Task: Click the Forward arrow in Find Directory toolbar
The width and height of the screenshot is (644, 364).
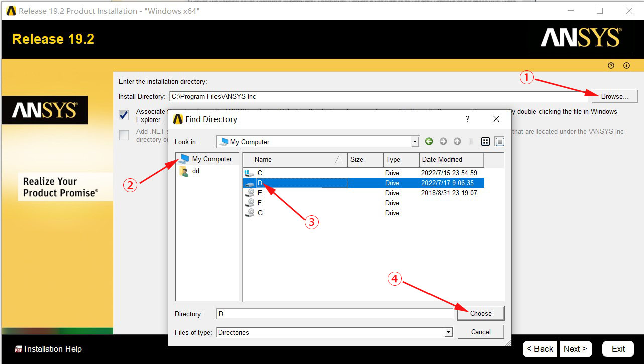Action: [x=443, y=142]
